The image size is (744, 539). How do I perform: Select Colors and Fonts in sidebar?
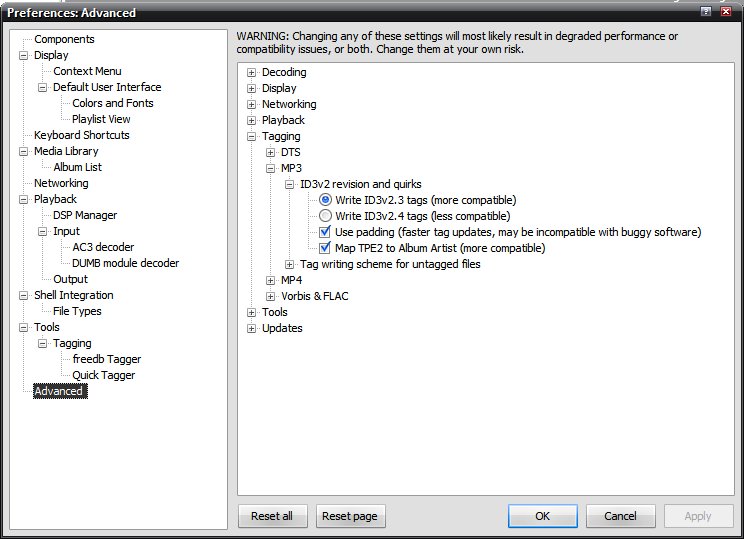tap(113, 103)
